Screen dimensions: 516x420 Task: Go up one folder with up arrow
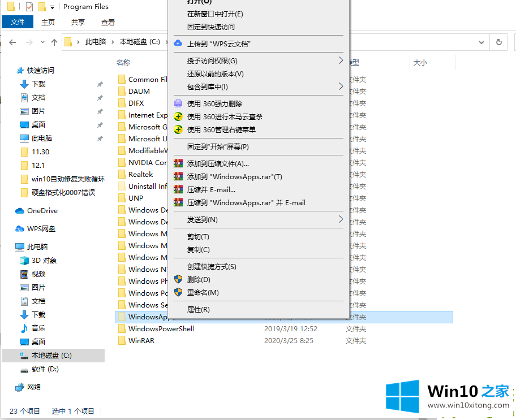coord(54,42)
